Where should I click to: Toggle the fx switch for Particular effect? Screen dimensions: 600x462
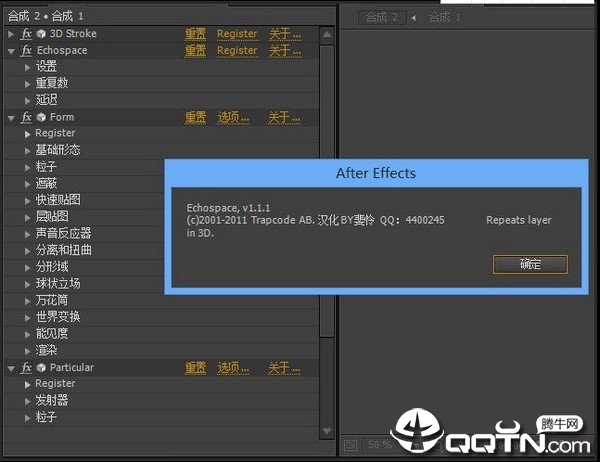27,368
